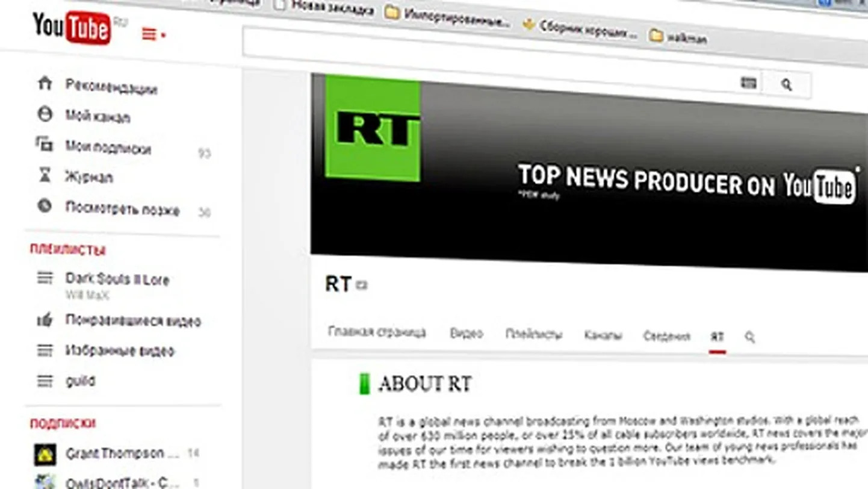Open the Новая закладка bookmark
Viewport: 868px width, 489px height.
coord(325,8)
